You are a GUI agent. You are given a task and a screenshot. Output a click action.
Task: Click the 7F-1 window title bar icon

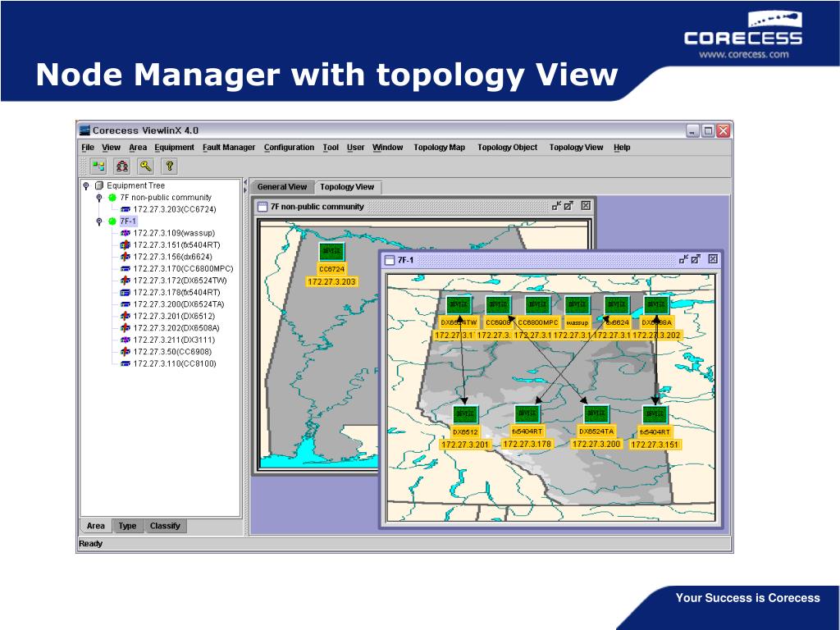click(390, 260)
